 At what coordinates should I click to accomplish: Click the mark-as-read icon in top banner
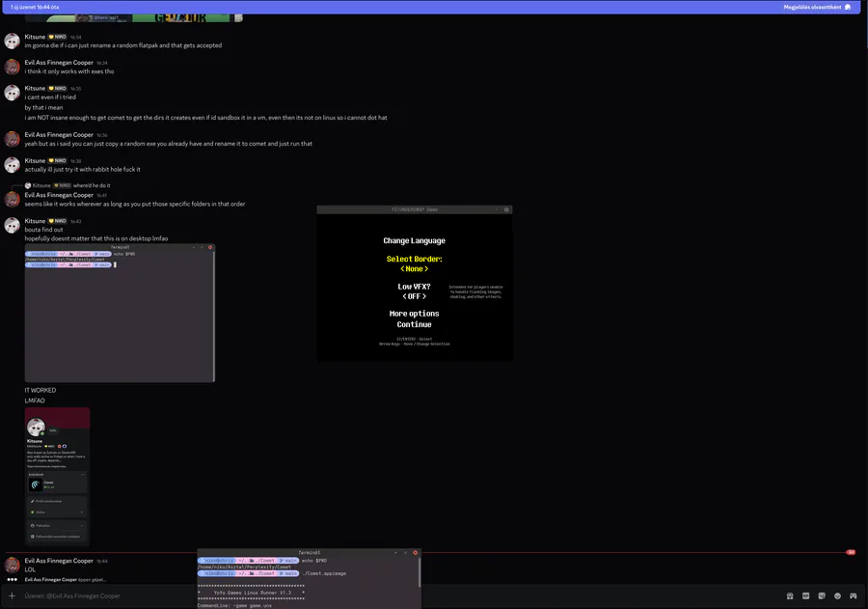point(848,7)
